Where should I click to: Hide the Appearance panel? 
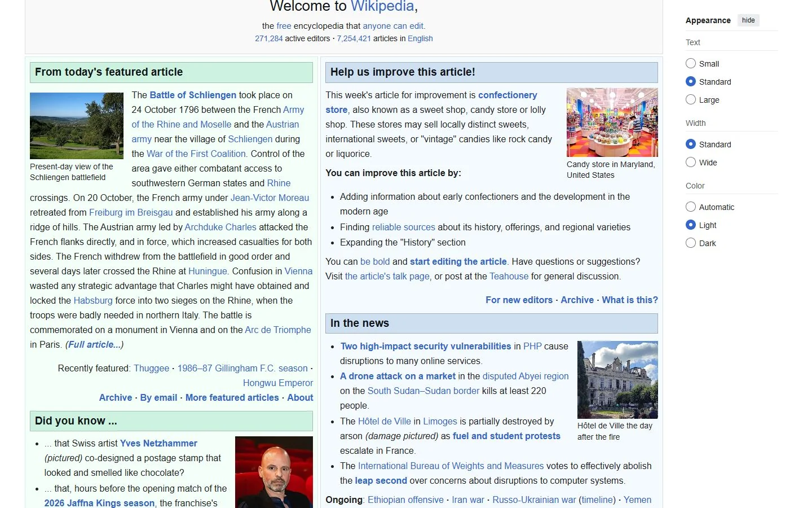(x=748, y=20)
